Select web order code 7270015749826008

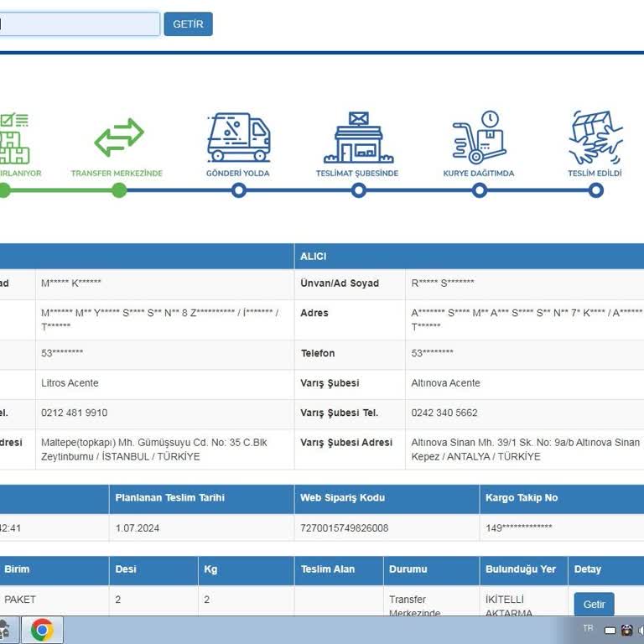[344, 527]
